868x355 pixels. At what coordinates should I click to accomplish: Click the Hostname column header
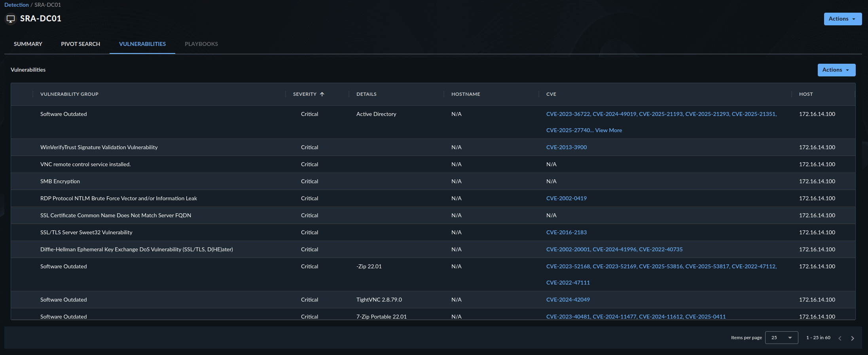point(465,94)
